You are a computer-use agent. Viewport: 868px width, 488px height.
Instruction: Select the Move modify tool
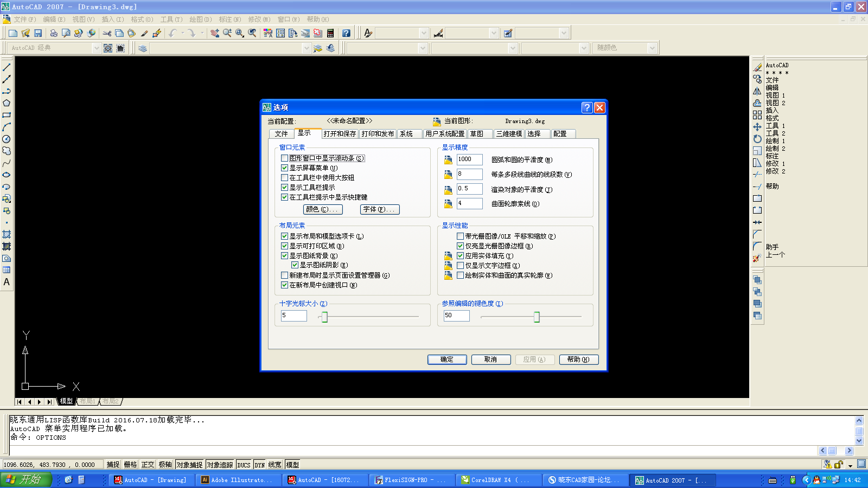coord(757,127)
